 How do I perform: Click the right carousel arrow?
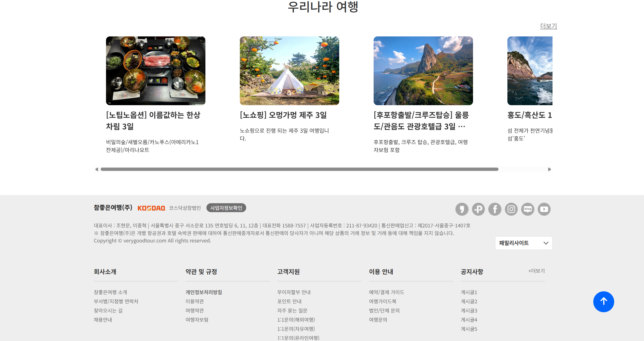tap(549, 169)
